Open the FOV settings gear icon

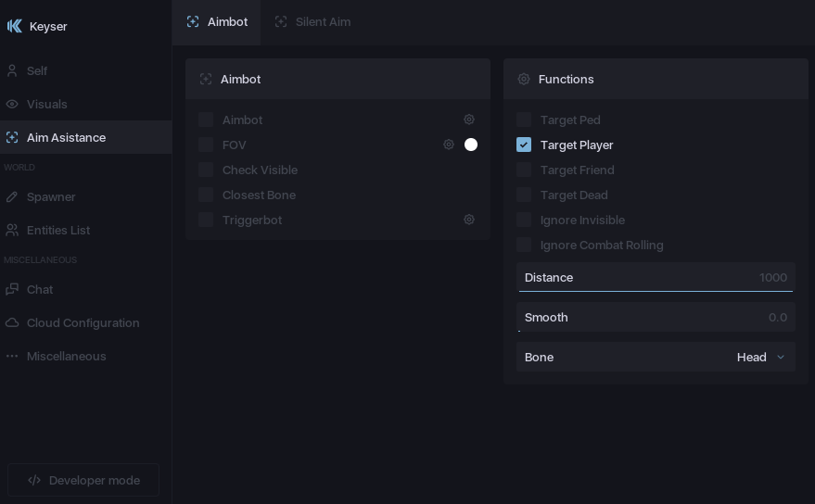pos(449,145)
